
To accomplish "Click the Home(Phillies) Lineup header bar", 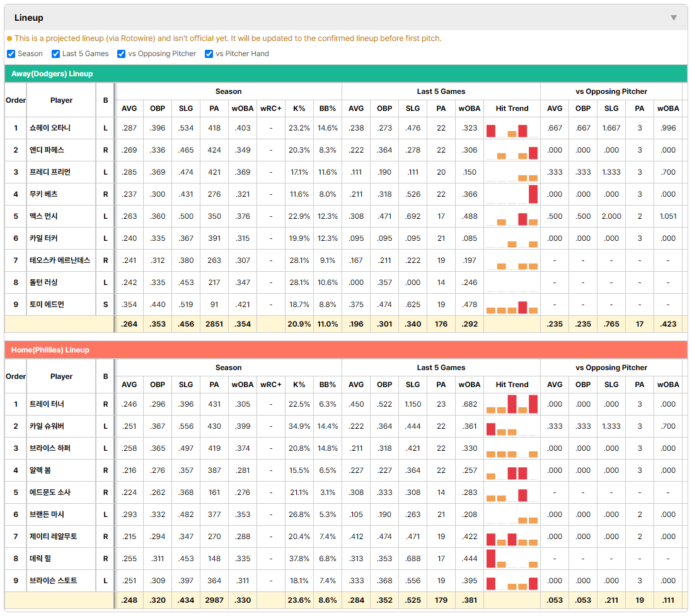I will tap(346, 350).
